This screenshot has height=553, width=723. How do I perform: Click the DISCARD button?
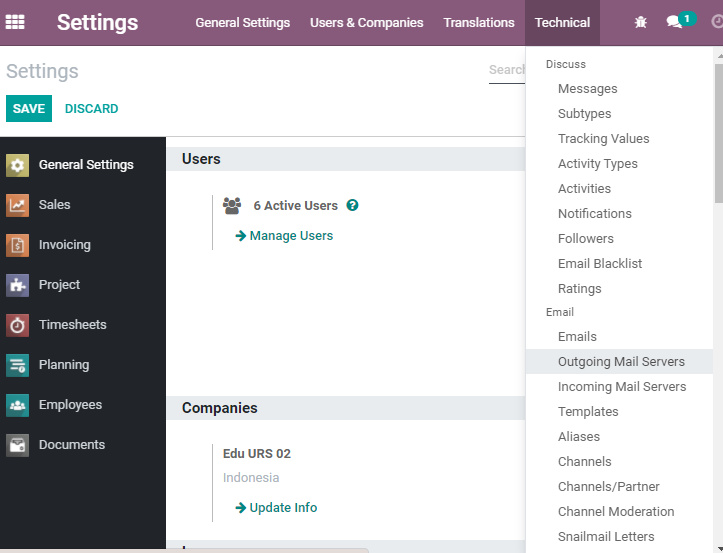click(x=91, y=108)
